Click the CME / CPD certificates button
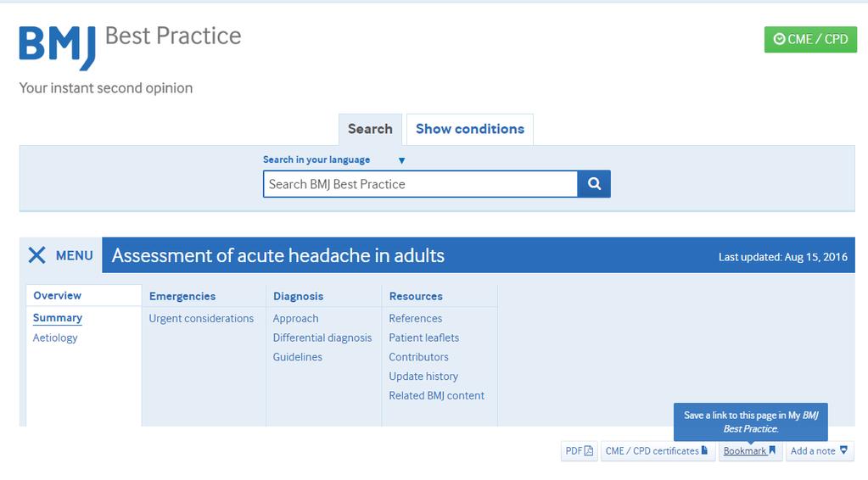Viewport: 868px width, 480px height. tap(657, 450)
